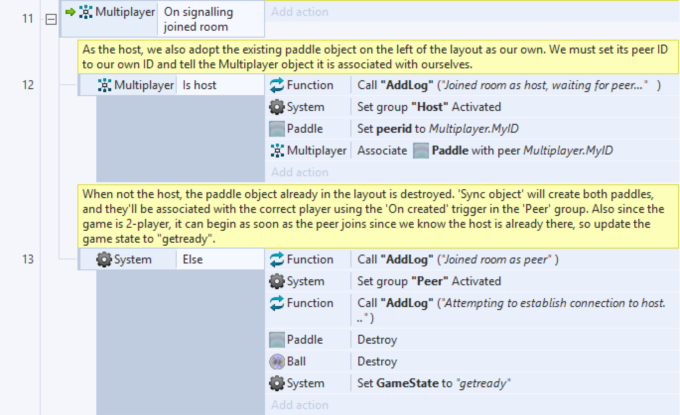Screen dimensions: 680x415
Task: Click the Paddle icon next to 'Set peerid'
Action: click(x=277, y=129)
